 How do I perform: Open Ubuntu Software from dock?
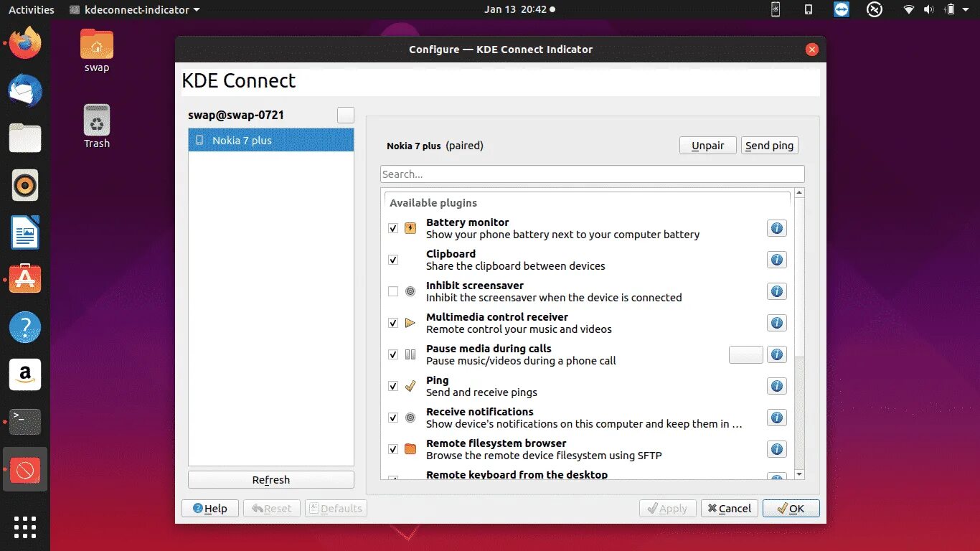pyautogui.click(x=25, y=280)
